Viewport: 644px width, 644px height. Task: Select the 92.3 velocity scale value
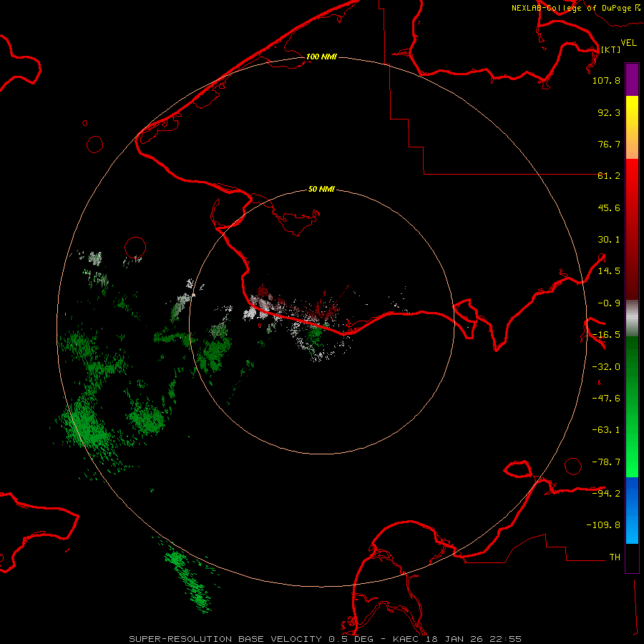pyautogui.click(x=609, y=112)
